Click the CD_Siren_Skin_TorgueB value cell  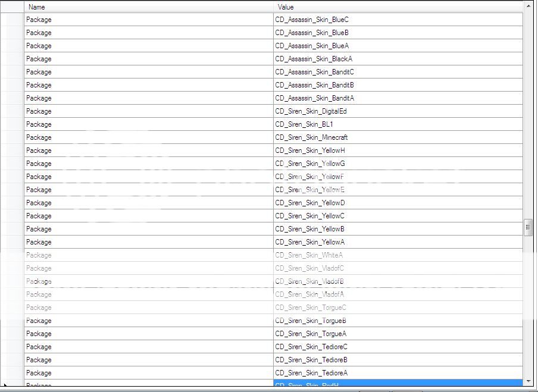pyautogui.click(x=398, y=321)
